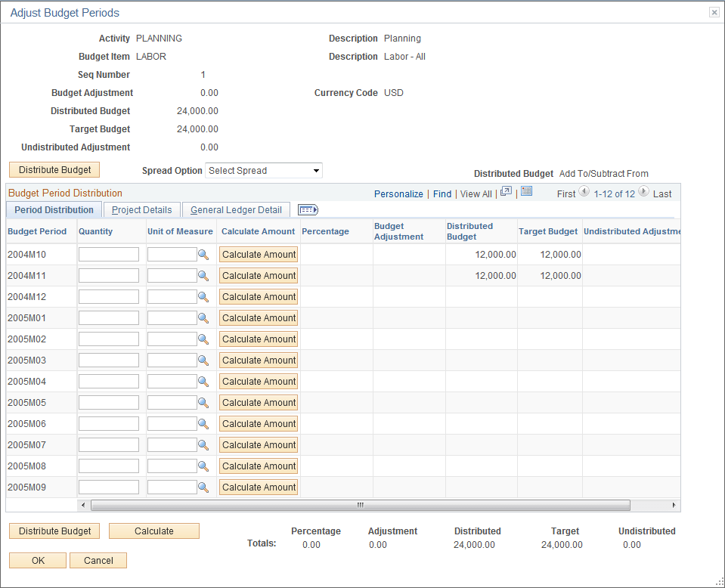
Task: Click the Quantity field for 2004M10
Action: point(108,255)
